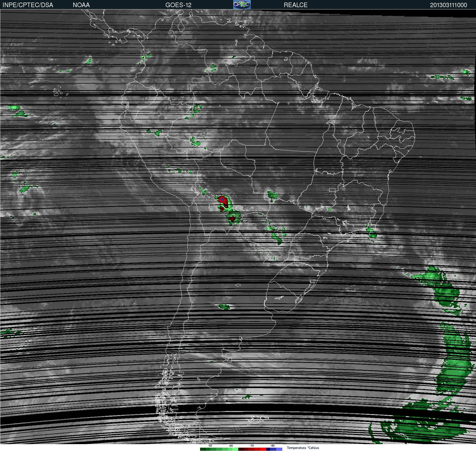
Task: Click the INPE/CPTEC/DSA header label
Action: (28, 5)
